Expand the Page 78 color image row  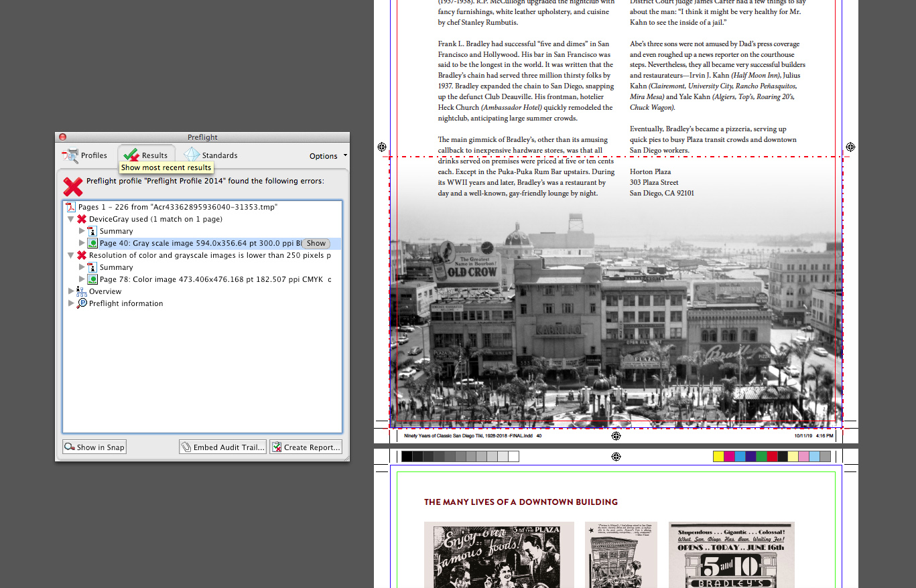pos(82,279)
